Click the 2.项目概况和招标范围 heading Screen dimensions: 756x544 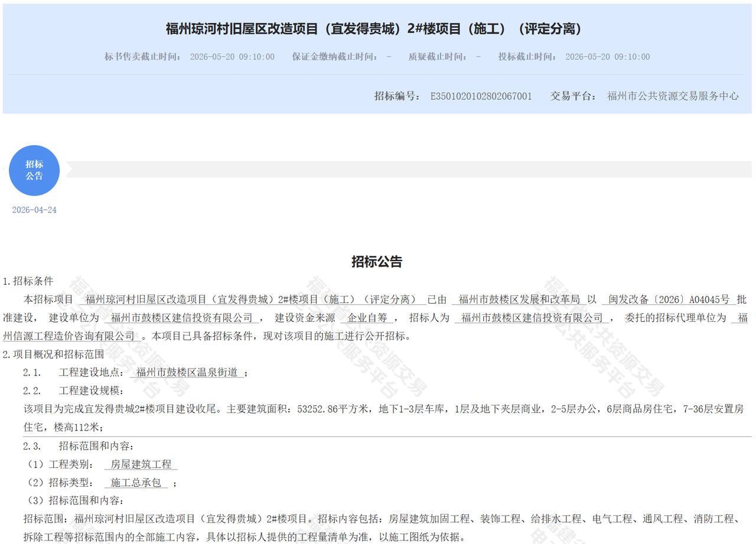pyautogui.click(x=53, y=354)
